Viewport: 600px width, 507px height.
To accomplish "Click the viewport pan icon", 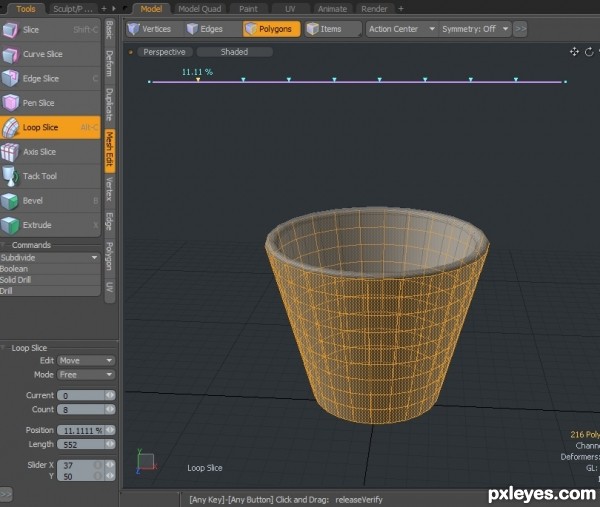I will point(574,52).
